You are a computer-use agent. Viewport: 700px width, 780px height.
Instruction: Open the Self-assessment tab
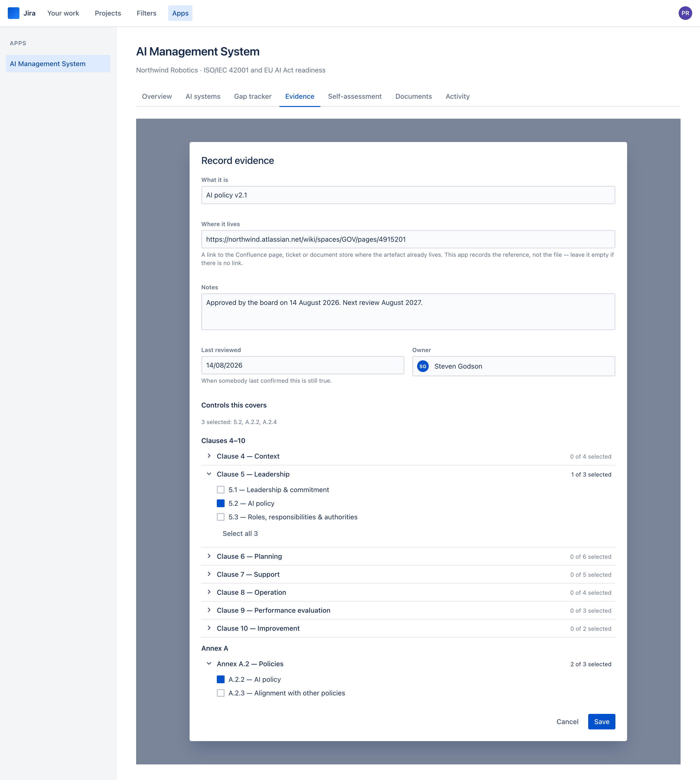tap(355, 96)
